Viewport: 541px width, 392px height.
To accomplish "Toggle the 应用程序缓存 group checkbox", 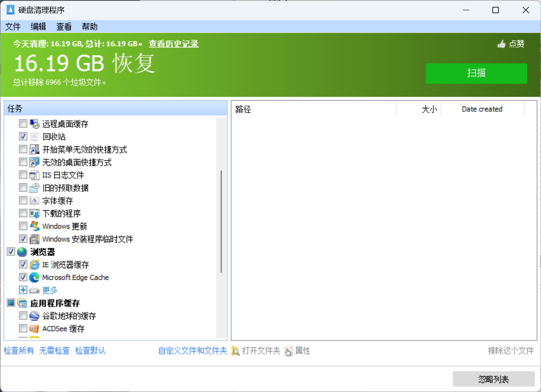I will (11, 303).
